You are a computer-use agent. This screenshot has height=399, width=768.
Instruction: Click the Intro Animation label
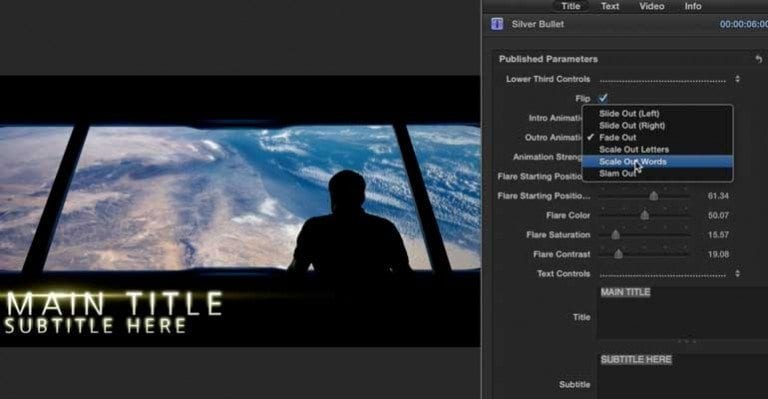pyautogui.click(x=555, y=118)
